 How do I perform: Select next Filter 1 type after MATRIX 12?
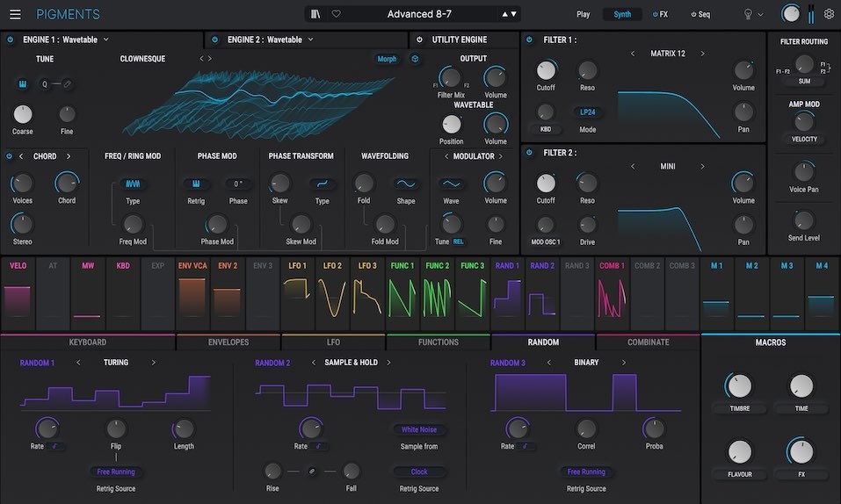702,54
